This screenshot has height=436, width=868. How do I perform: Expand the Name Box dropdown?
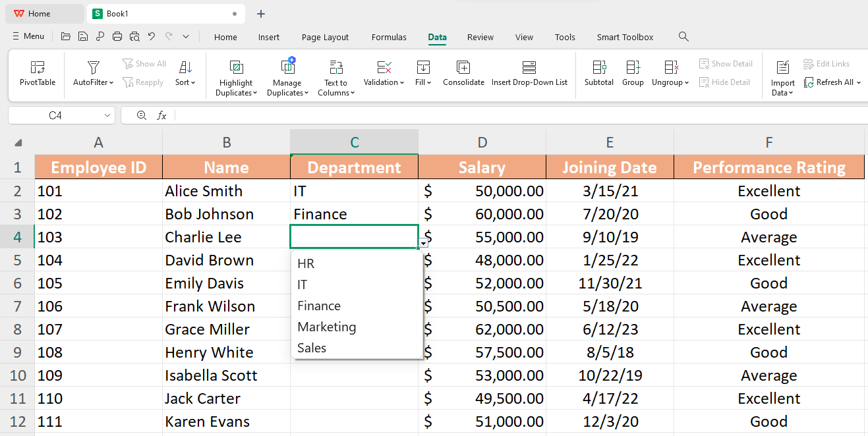(107, 115)
